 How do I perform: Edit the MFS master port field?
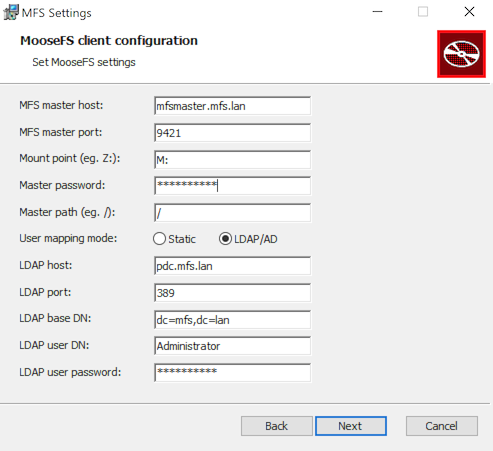pos(232,133)
